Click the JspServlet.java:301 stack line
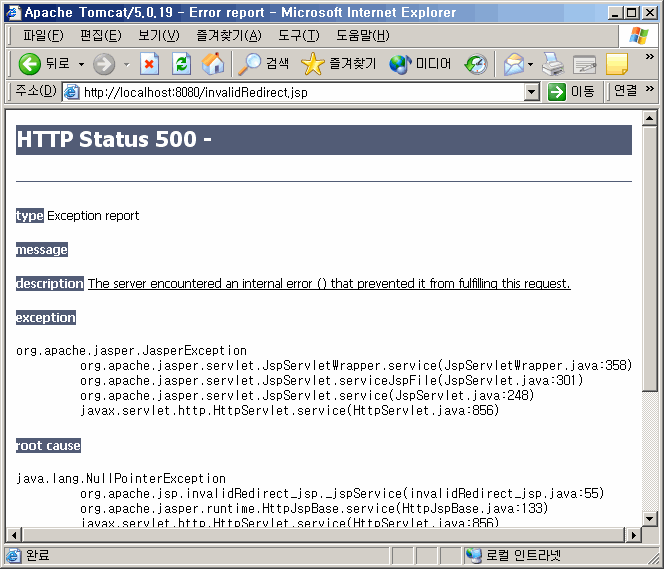Image resolution: width=664 pixels, height=569 pixels. click(332, 380)
